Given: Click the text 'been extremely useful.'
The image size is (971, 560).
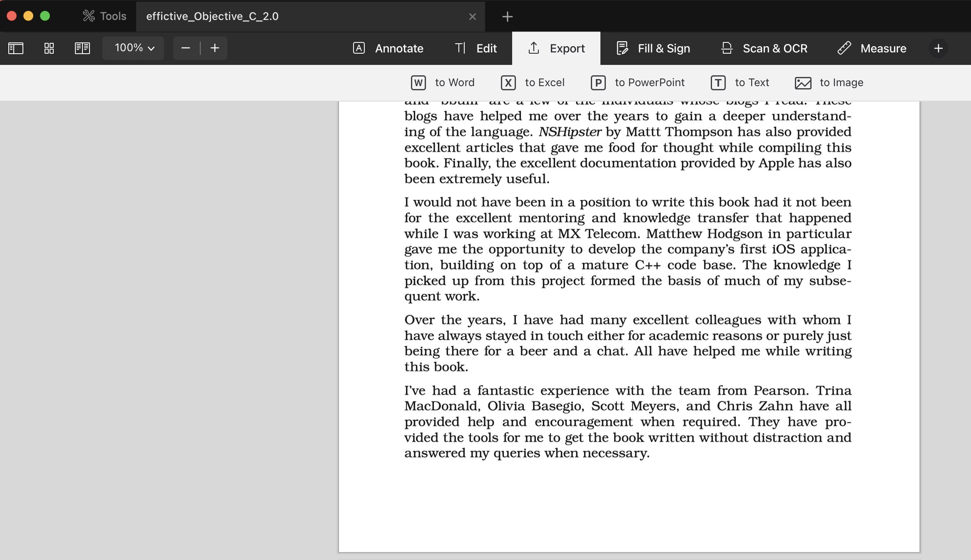Looking at the screenshot, I should [477, 179].
